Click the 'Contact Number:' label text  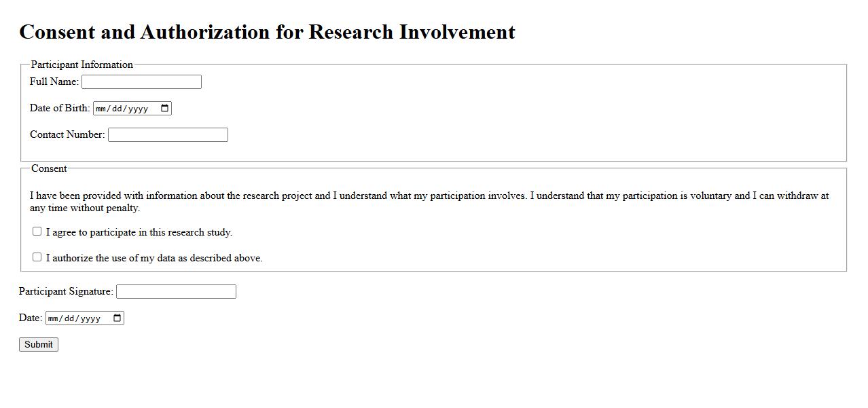coord(67,134)
